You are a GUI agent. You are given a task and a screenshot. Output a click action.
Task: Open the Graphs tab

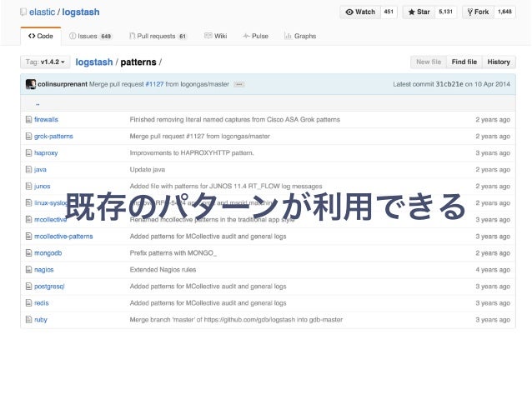click(300, 36)
